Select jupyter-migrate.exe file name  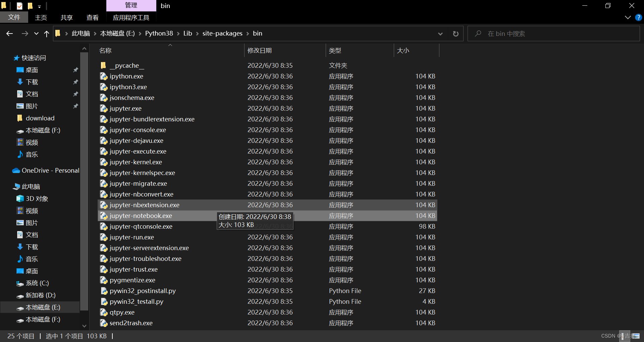[x=138, y=183]
